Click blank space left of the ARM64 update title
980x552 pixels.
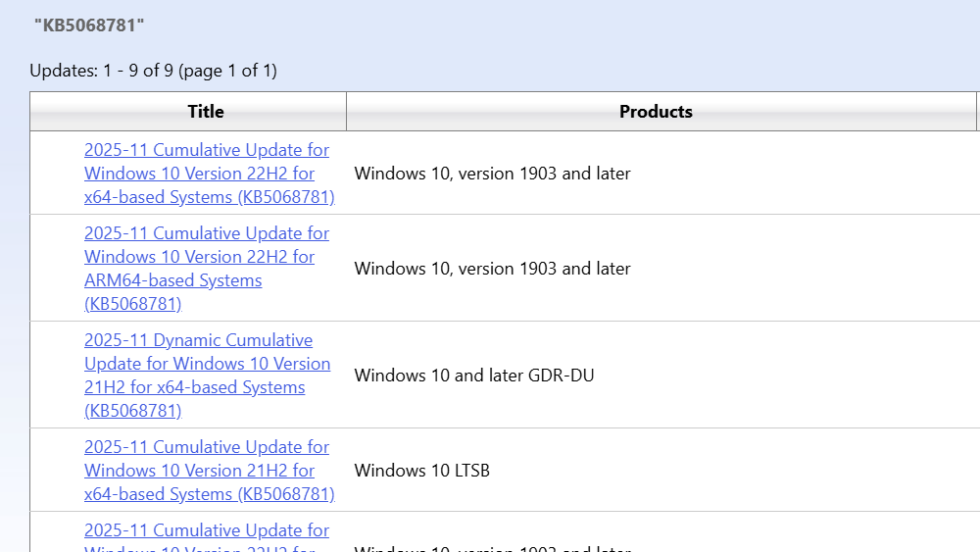[56, 269]
